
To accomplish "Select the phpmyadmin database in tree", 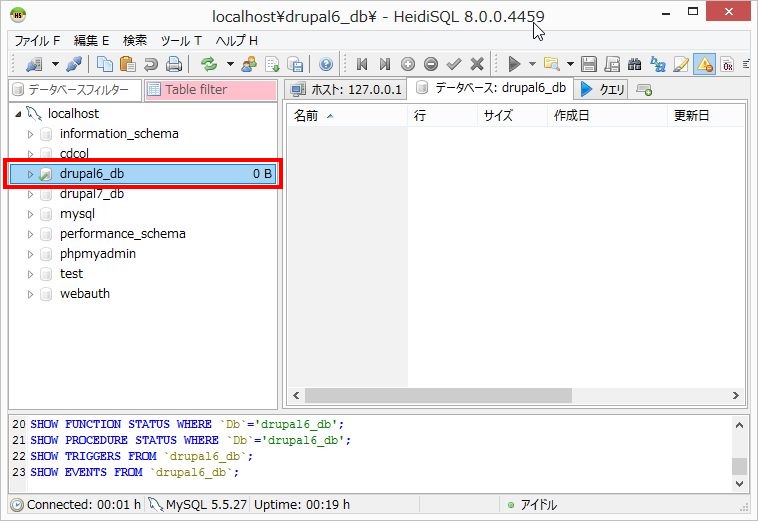I will pyautogui.click(x=98, y=254).
